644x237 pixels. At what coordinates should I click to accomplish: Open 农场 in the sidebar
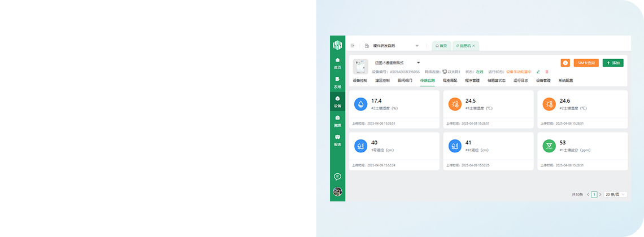(x=337, y=82)
